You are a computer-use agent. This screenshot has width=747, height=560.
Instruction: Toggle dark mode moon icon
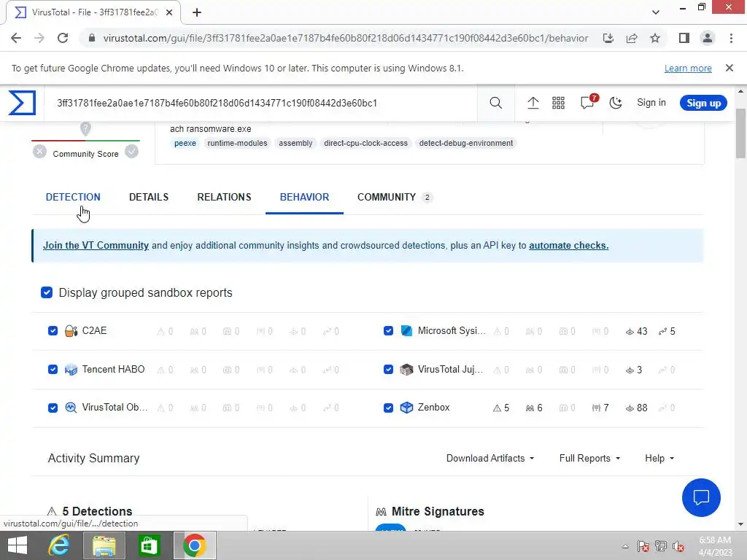click(616, 103)
